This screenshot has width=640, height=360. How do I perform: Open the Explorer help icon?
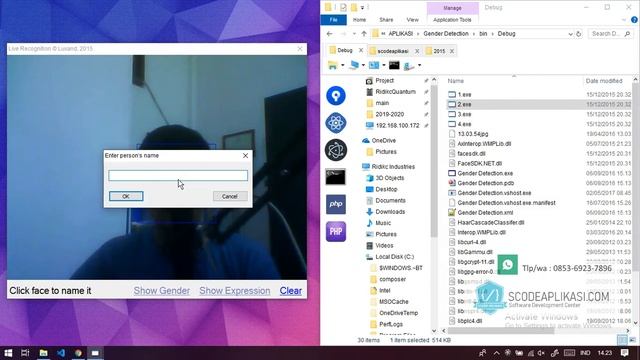coord(634,20)
